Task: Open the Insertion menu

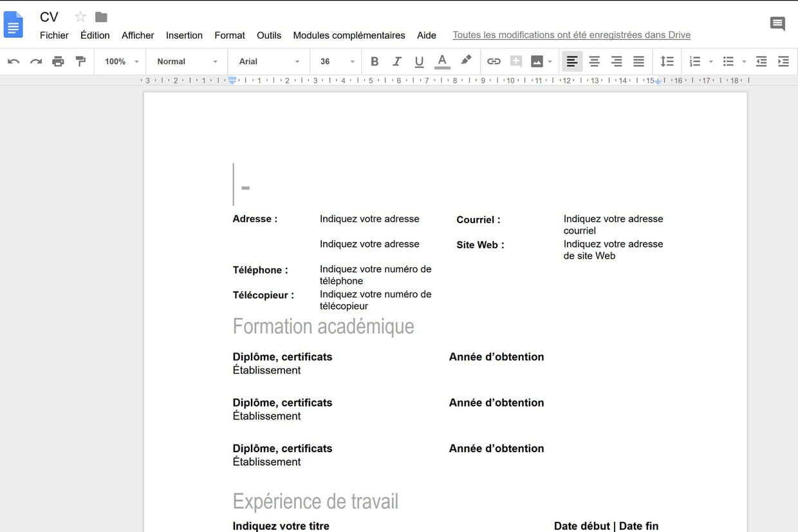Action: click(x=184, y=35)
